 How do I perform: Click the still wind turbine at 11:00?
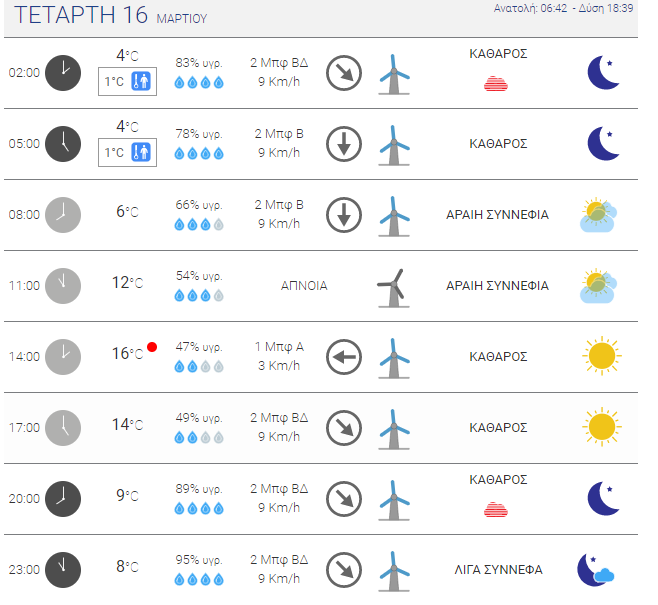(393, 288)
